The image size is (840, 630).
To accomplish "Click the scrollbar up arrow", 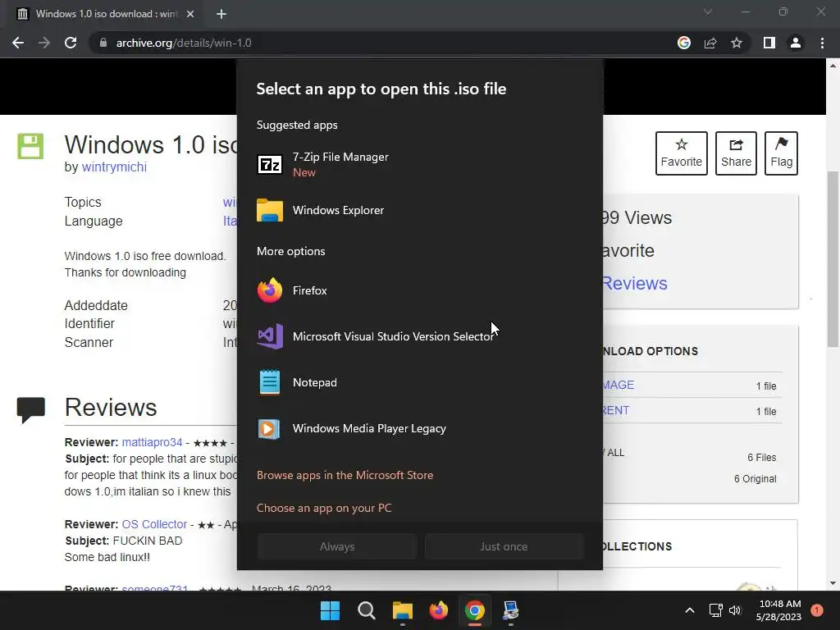I will [833, 66].
